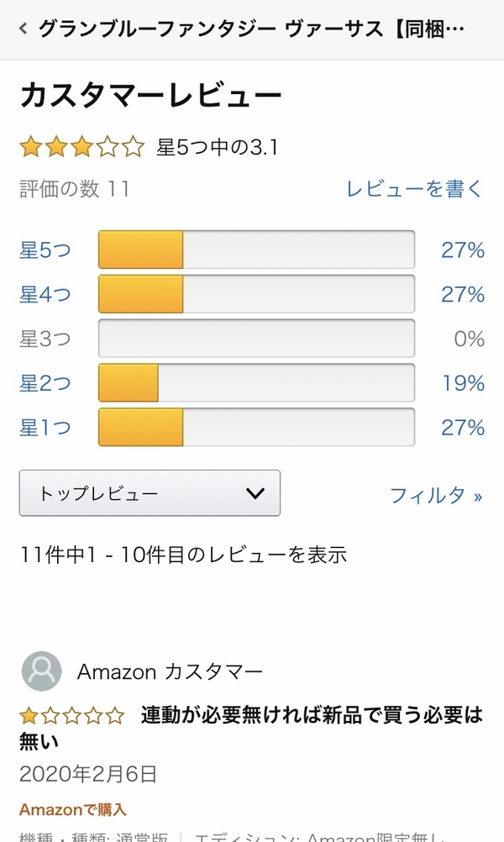The width and height of the screenshot is (504, 842).
Task: Open the トップレビュー sort dropdown
Action: (150, 493)
